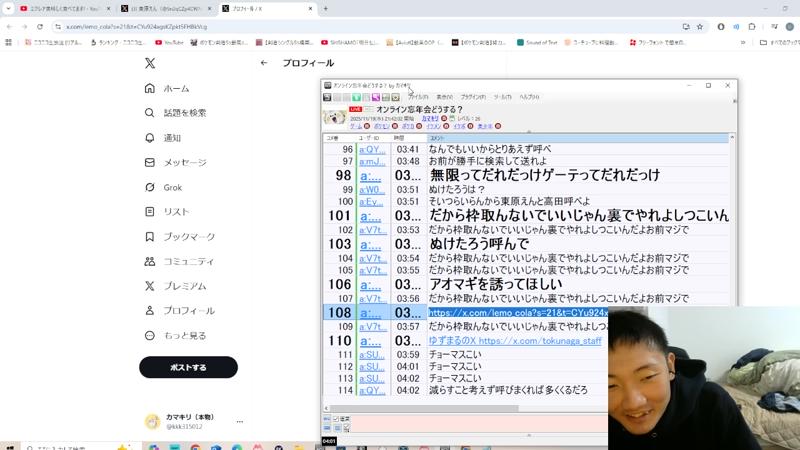Select comment 103 ぬけたろう呼んで

point(479,244)
